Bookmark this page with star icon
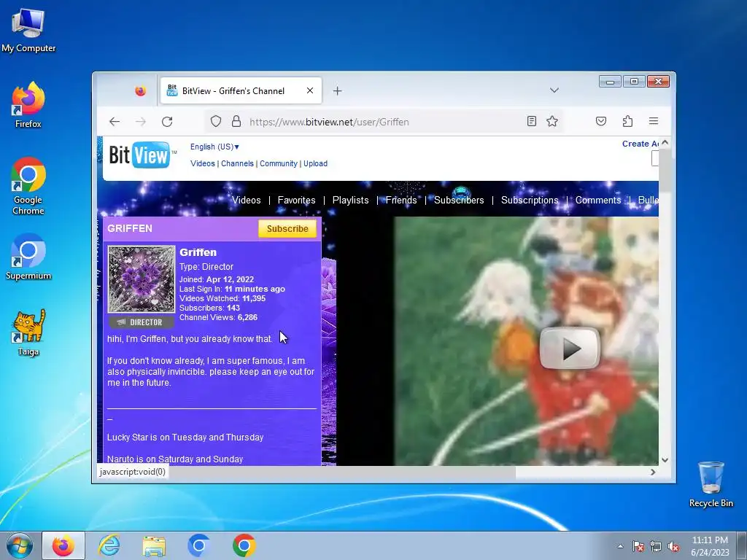 click(x=552, y=122)
